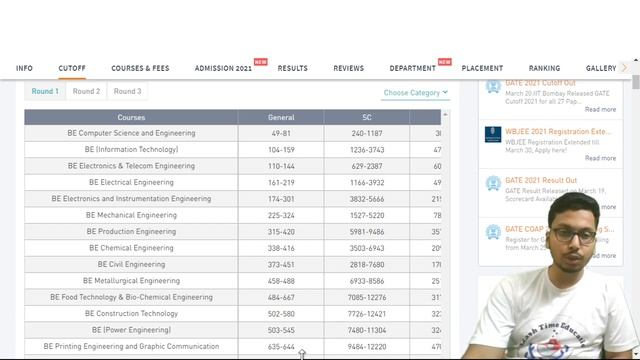Click SC cutoff 9484-12220
Image resolution: width=640 pixels, height=360 pixels.
pos(367,347)
